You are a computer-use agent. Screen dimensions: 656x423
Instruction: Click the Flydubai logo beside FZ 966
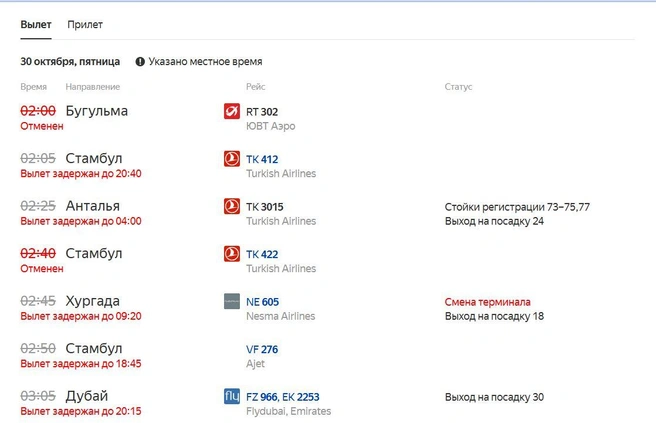[232, 396]
